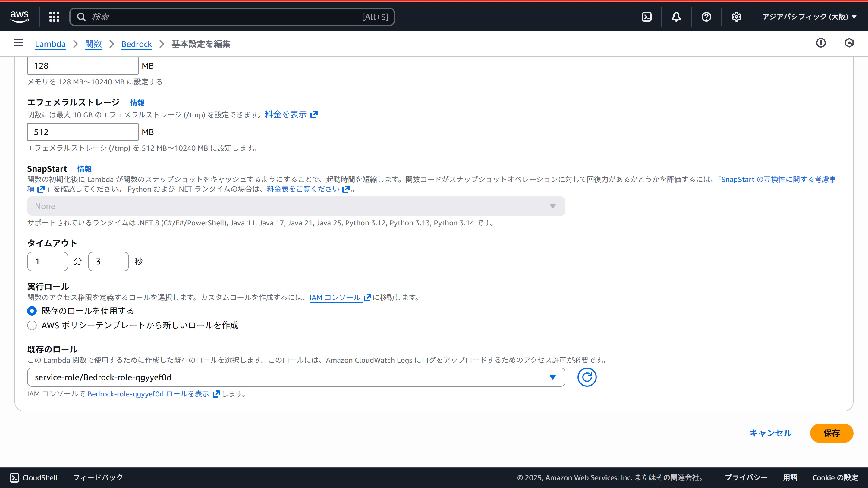Image resolution: width=868 pixels, height=488 pixels.
Task: Expand the existing role dropdown
Action: [x=296, y=377]
